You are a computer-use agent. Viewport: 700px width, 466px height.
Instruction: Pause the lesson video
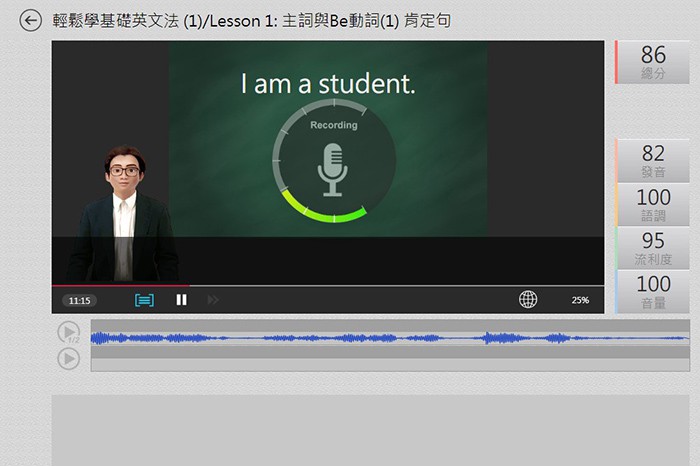[181, 299]
